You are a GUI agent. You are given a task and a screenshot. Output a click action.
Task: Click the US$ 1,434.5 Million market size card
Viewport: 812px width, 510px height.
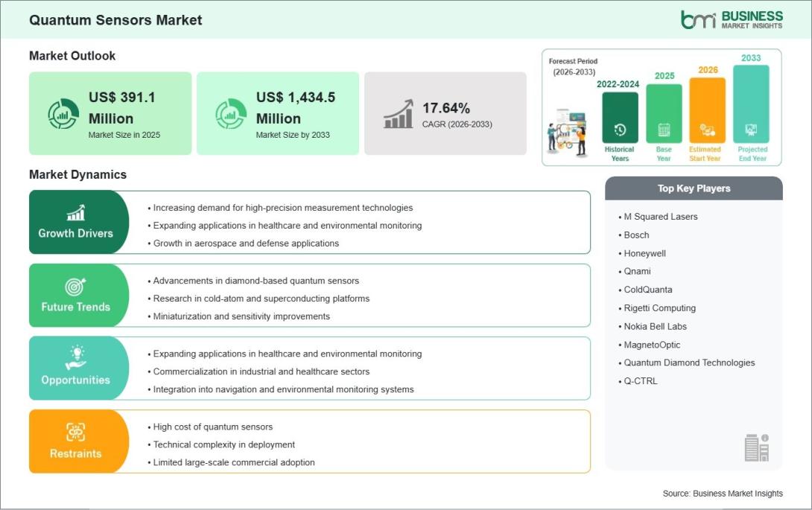pos(278,113)
